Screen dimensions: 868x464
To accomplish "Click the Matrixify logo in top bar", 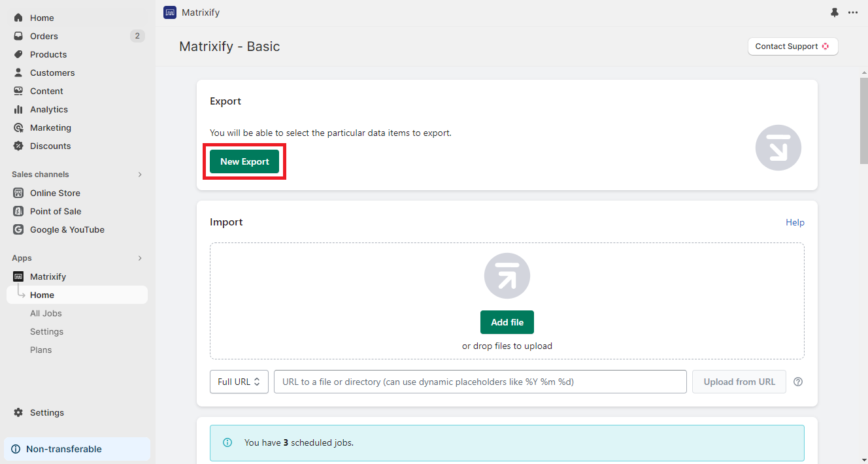I will (x=170, y=12).
